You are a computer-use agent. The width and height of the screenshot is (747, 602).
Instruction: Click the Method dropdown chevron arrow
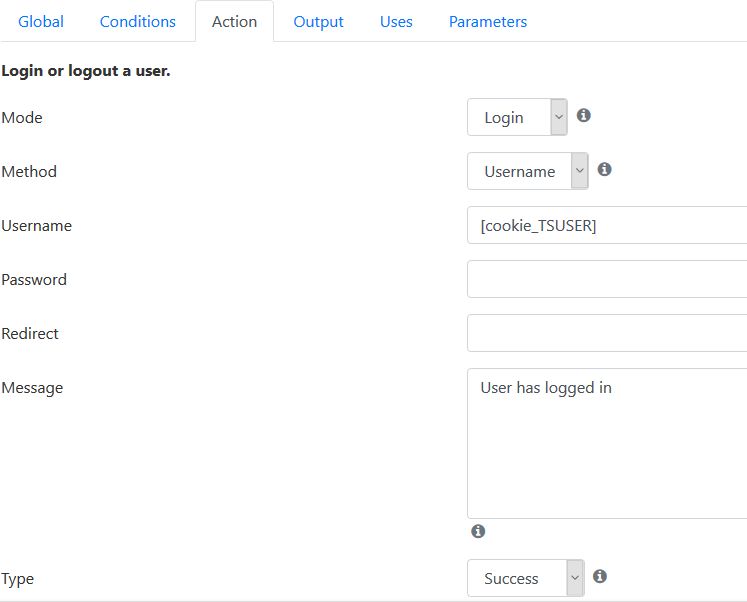pos(580,171)
